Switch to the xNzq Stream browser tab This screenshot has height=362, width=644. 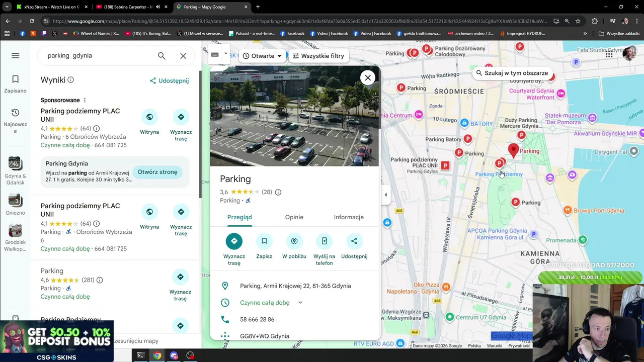click(52, 7)
